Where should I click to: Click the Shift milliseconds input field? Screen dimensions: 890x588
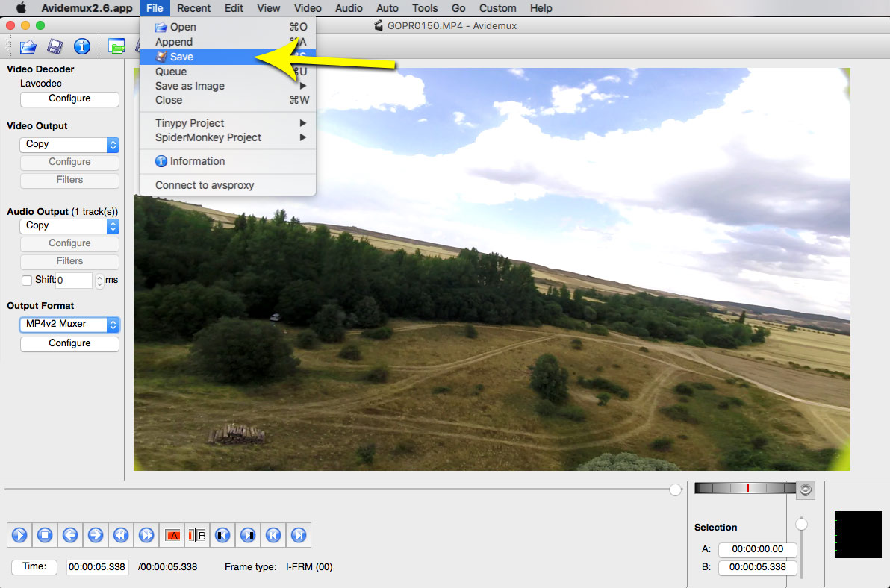tap(74, 280)
